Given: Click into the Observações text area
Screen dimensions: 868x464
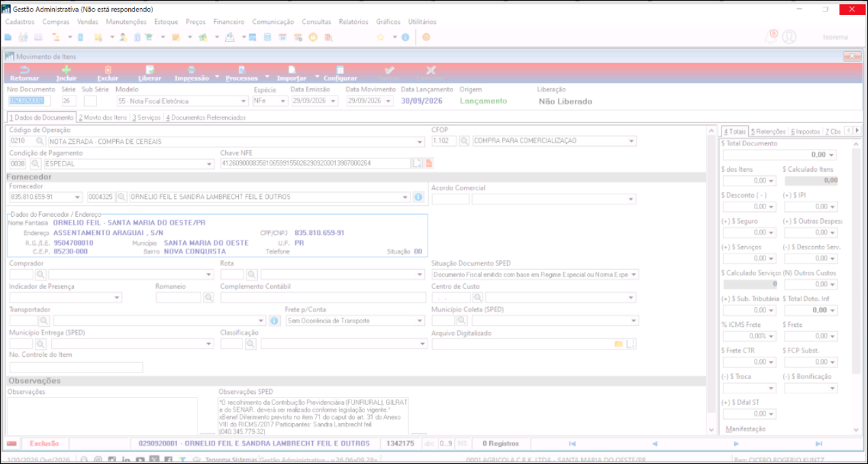Looking at the screenshot, I should [x=102, y=416].
